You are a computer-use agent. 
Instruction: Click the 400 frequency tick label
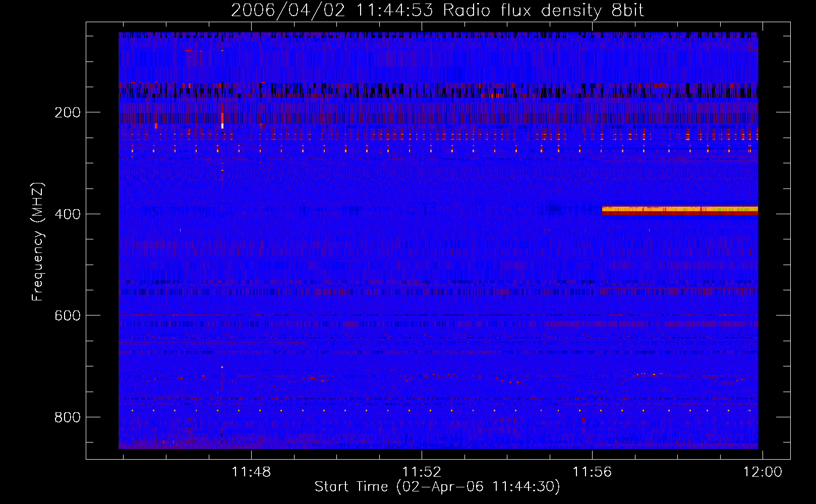click(x=68, y=214)
